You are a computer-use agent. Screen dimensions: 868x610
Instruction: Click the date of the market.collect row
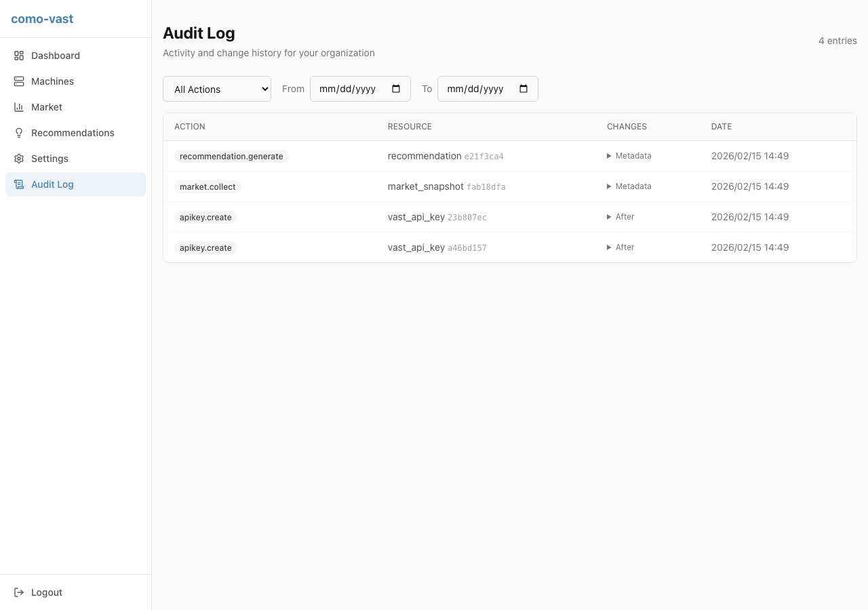pos(750,186)
